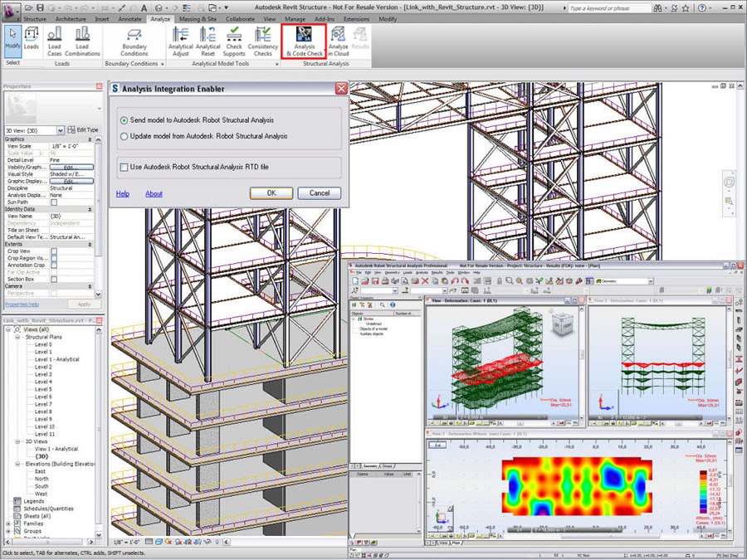Run the Consistency Checks tool
The width and height of the screenshot is (747, 560).
point(262,41)
